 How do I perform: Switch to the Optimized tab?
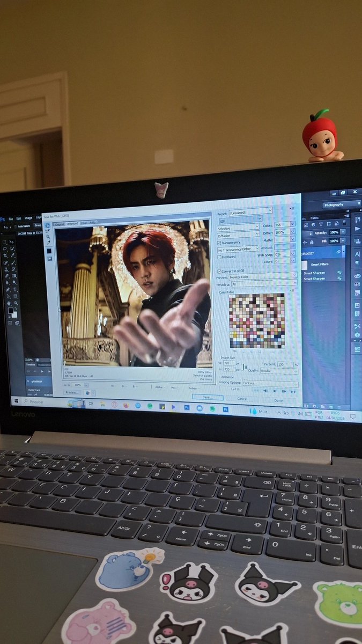pos(72,223)
